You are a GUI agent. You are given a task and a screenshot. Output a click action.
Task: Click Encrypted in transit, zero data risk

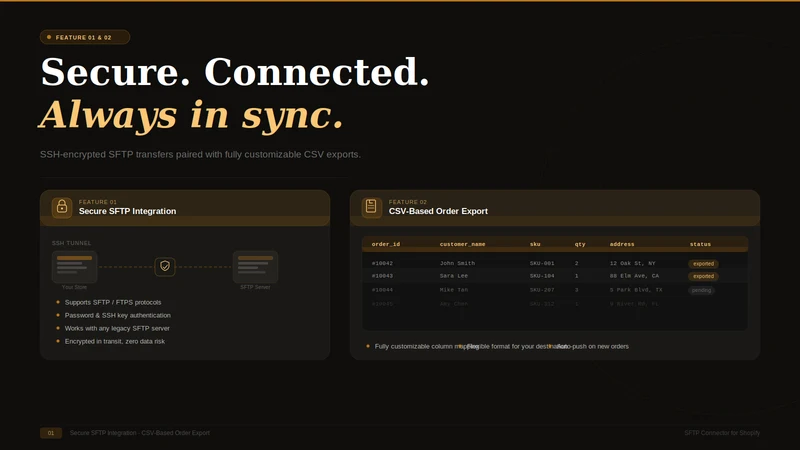pos(115,341)
